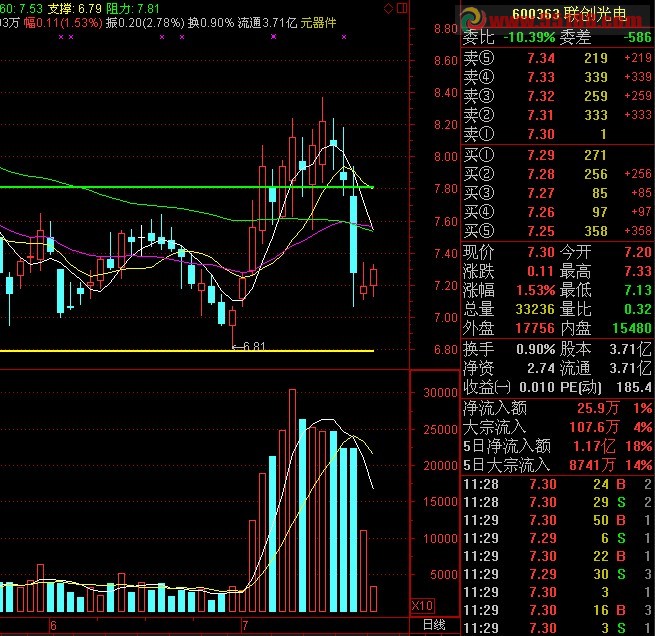Click the 委差 value -586

coord(637,37)
